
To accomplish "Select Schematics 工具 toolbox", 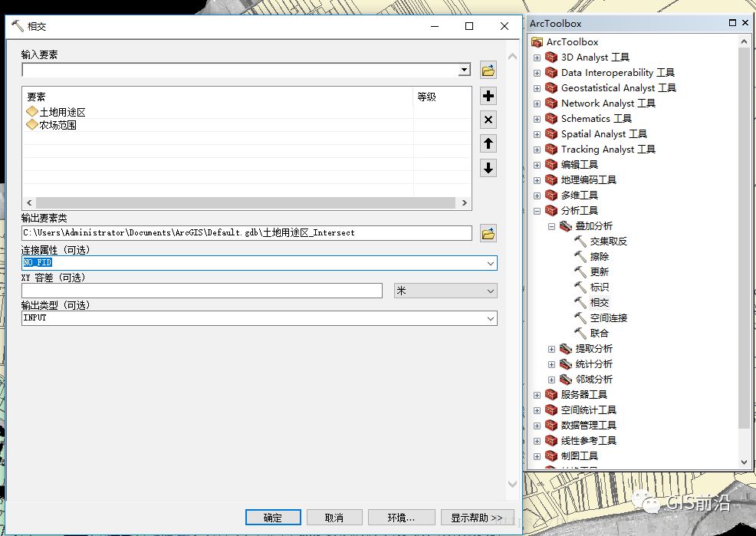I will (596, 119).
